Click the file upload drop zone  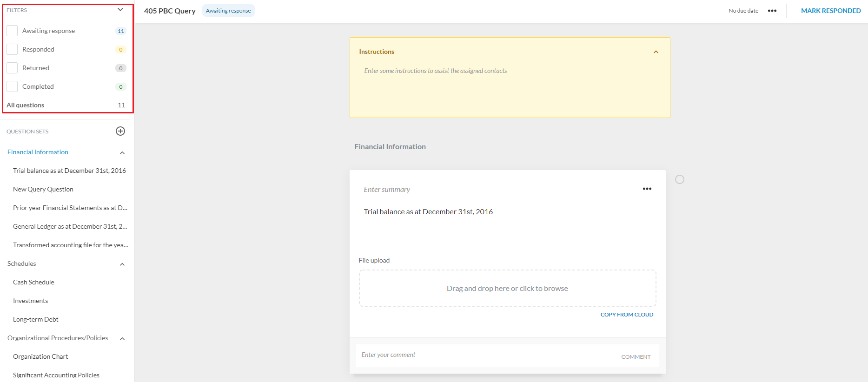point(507,288)
